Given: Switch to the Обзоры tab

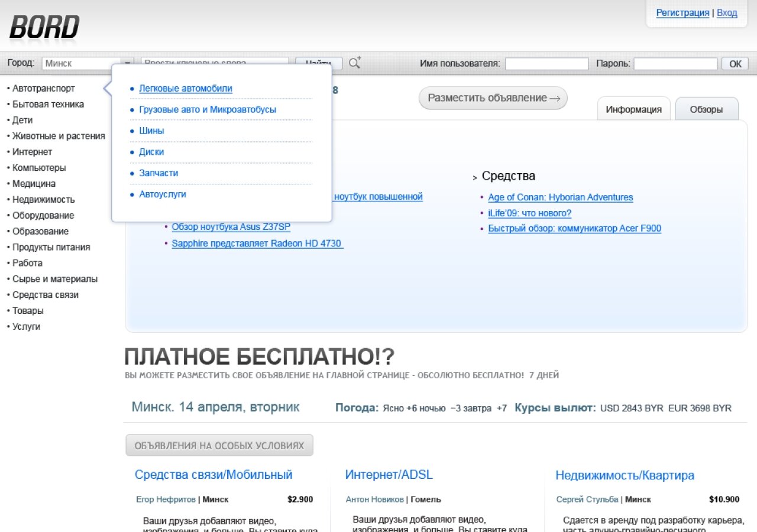Looking at the screenshot, I should coord(707,109).
